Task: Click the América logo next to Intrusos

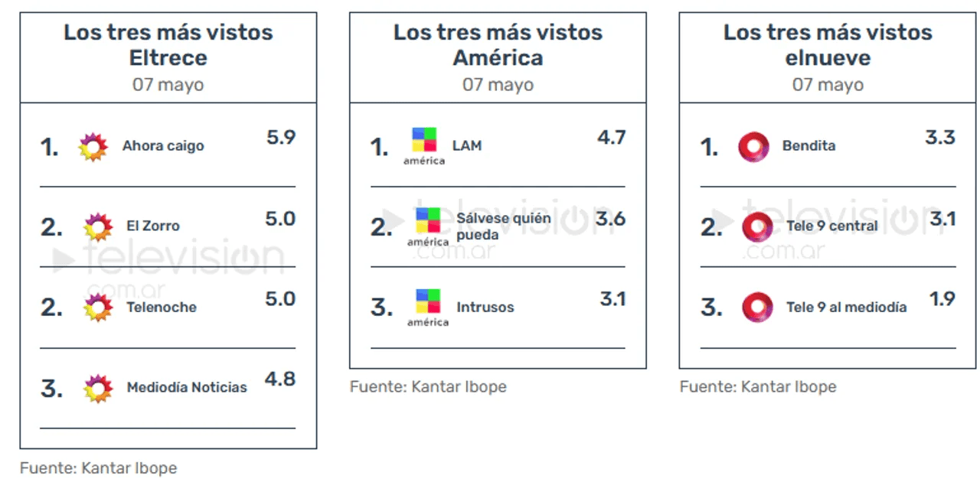Action: [x=428, y=308]
